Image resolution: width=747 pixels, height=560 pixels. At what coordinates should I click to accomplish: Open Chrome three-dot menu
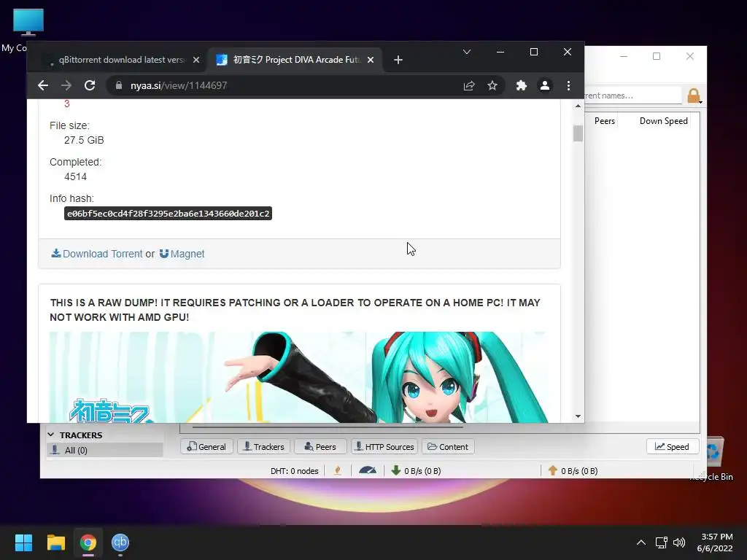[568, 86]
